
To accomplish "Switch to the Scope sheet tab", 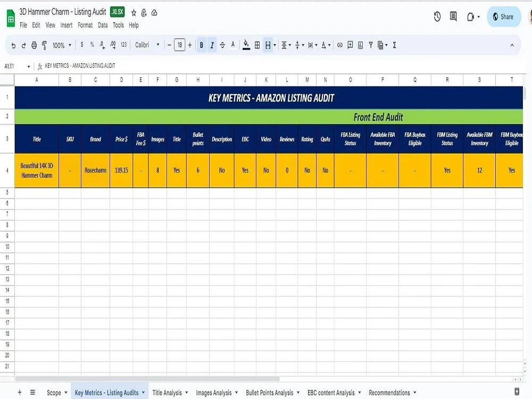I will tap(54, 393).
